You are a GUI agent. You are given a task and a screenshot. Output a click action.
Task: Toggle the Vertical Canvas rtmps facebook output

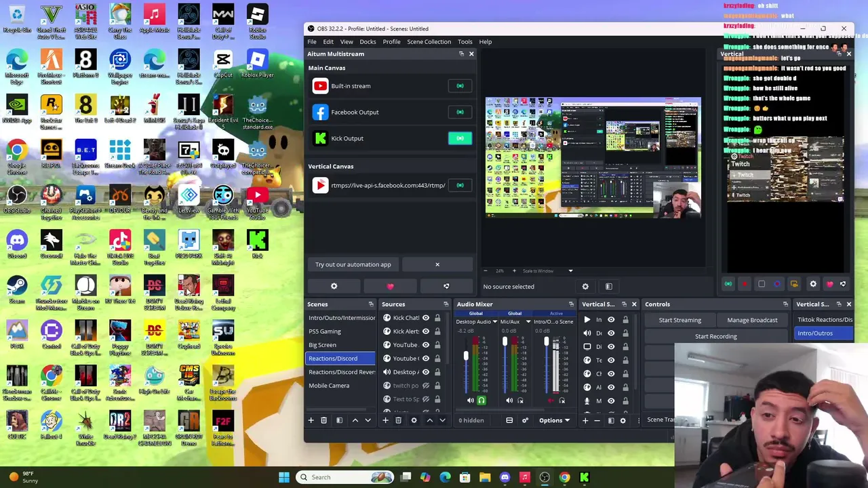(x=460, y=185)
